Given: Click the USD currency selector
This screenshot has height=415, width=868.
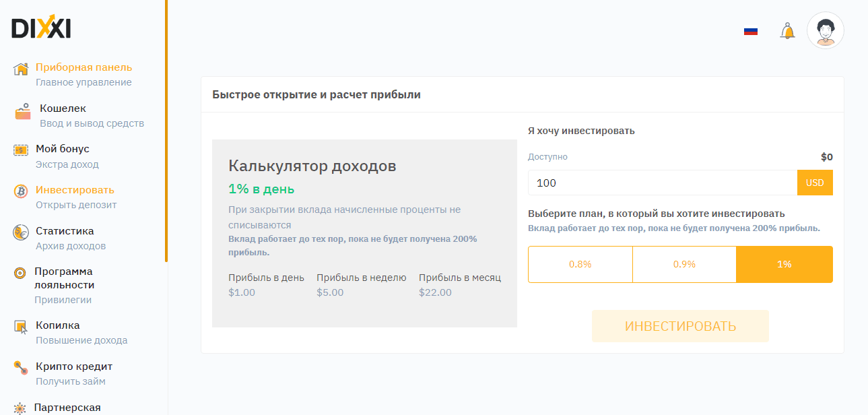Looking at the screenshot, I should tap(815, 182).
